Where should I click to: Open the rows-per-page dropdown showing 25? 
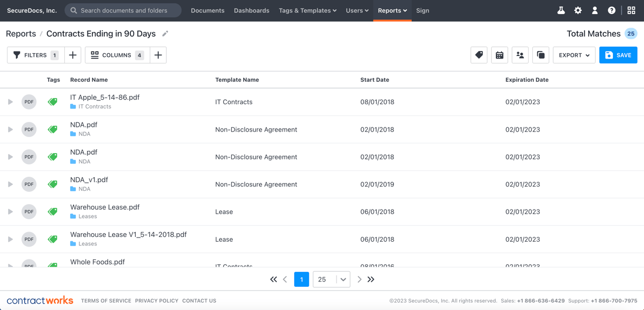click(331, 279)
